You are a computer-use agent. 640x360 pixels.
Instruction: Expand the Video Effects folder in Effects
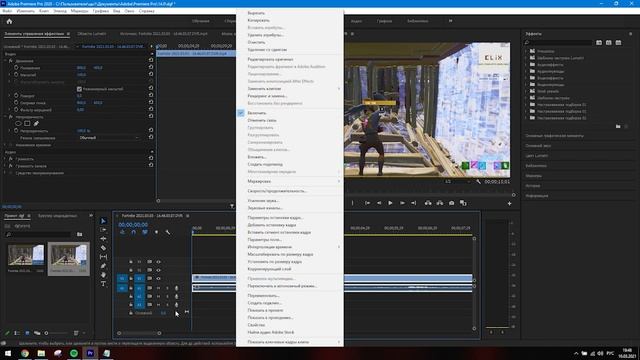pos(526,78)
